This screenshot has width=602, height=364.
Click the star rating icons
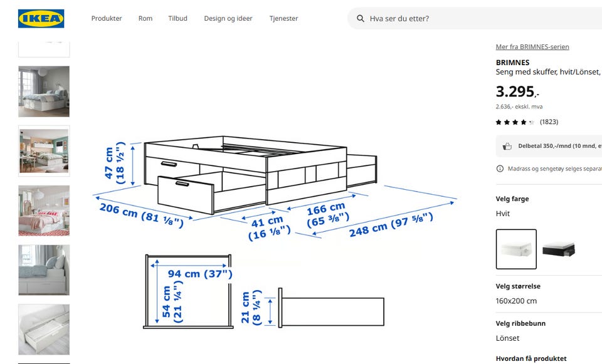tap(515, 122)
